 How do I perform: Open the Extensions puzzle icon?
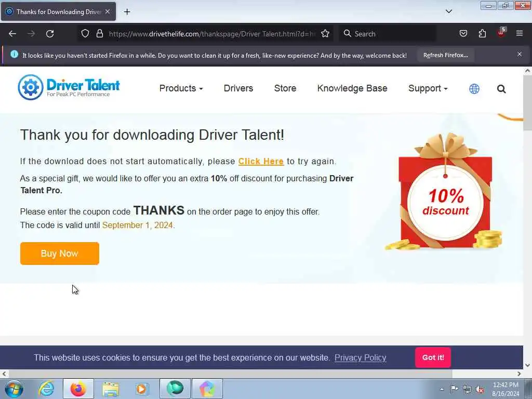(x=482, y=33)
